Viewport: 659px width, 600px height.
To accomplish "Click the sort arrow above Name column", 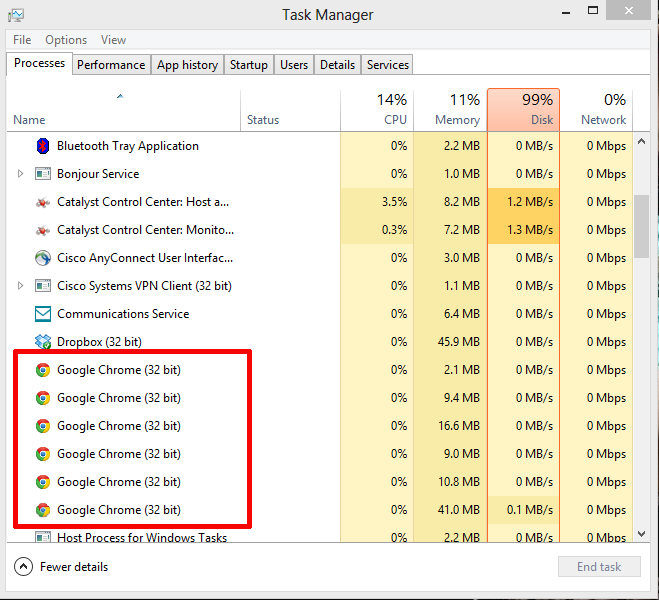I will point(120,96).
